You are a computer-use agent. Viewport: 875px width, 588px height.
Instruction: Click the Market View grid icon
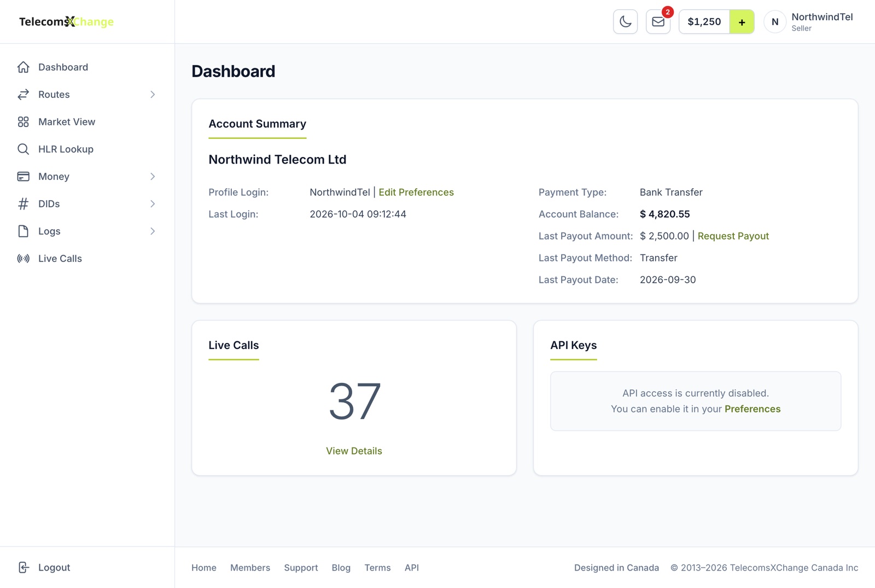pos(23,122)
